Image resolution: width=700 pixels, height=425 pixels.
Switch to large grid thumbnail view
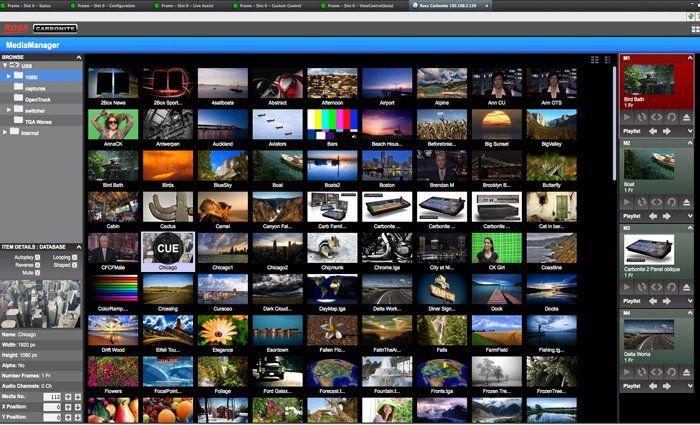594,59
